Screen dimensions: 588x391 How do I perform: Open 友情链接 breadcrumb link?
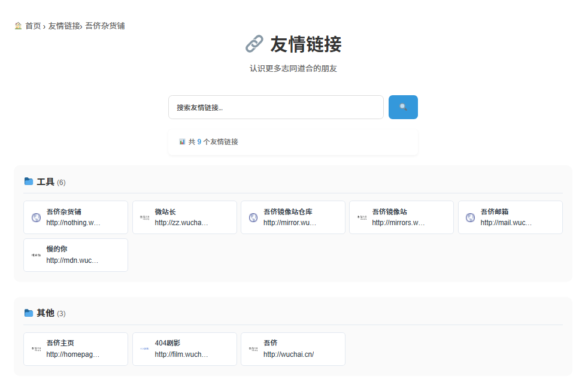tap(64, 26)
